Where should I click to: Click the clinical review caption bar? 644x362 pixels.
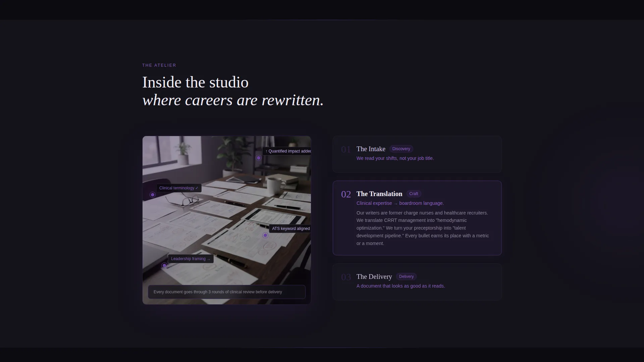pyautogui.click(x=227, y=292)
